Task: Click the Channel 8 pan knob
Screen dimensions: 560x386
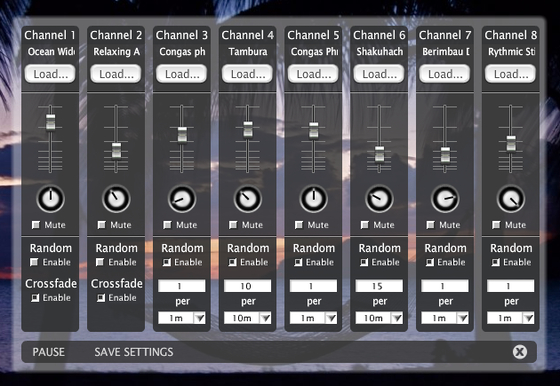Action: click(511, 199)
